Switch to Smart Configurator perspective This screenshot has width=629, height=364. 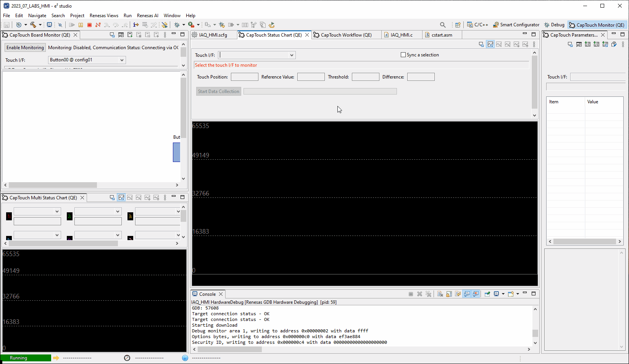(516, 25)
